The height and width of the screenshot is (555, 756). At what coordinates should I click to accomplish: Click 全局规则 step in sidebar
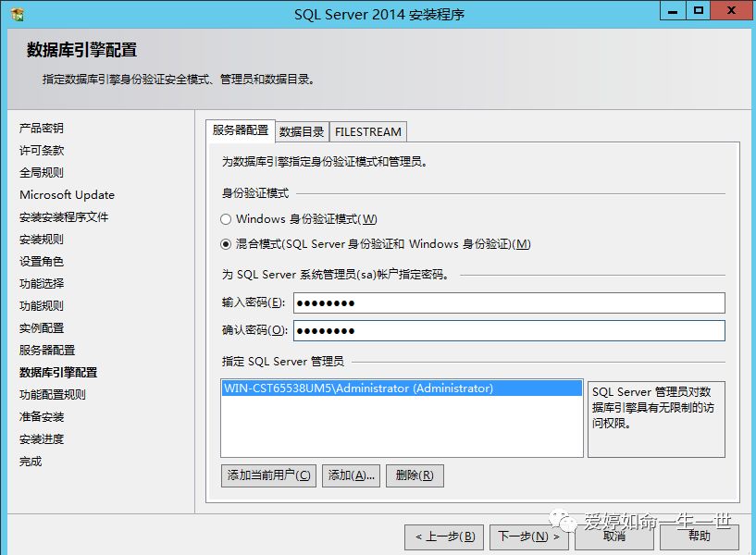[42, 172]
